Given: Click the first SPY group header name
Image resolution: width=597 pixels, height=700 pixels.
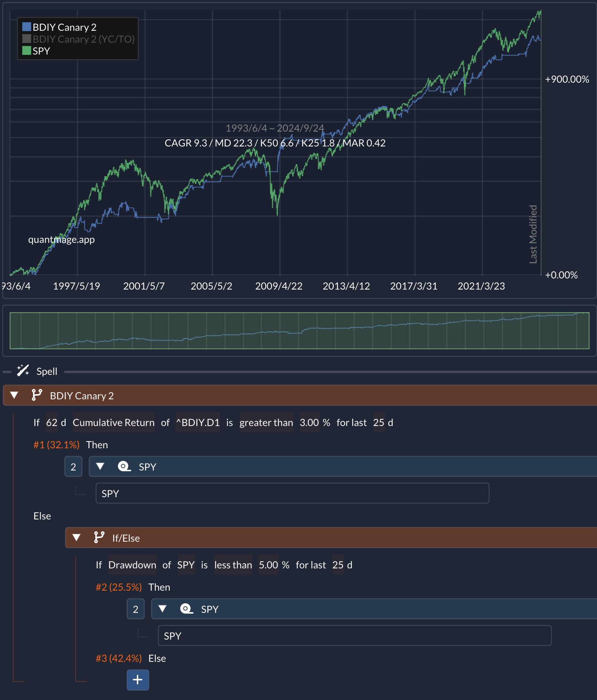Looking at the screenshot, I should click(x=148, y=467).
